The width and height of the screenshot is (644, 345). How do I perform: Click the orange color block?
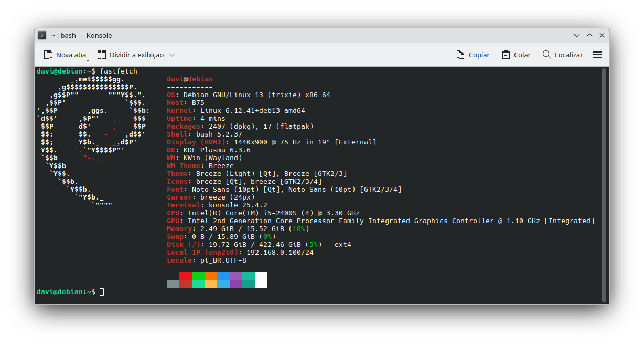point(210,276)
